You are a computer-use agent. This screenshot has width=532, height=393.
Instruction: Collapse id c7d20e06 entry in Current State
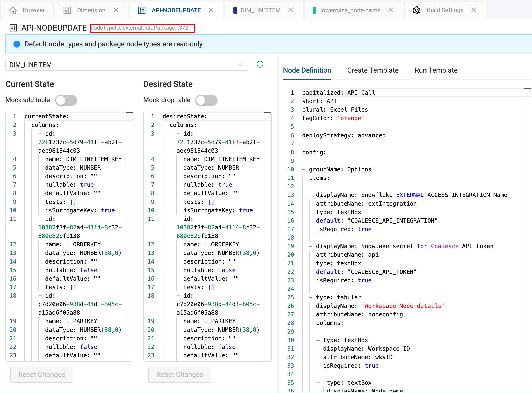click(40, 296)
